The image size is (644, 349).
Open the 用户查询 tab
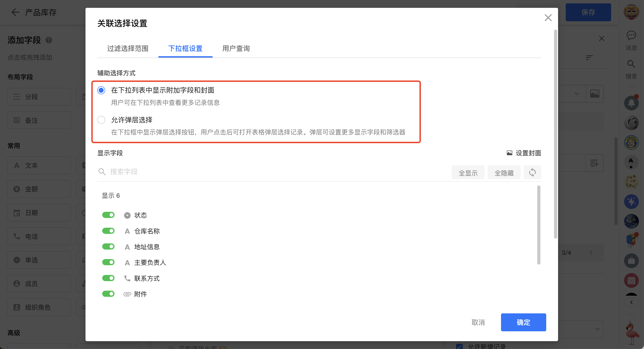236,49
